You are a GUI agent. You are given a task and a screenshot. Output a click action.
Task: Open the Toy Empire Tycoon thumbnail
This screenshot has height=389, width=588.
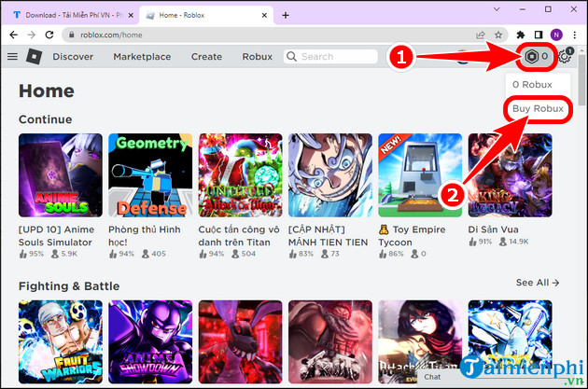(x=420, y=175)
